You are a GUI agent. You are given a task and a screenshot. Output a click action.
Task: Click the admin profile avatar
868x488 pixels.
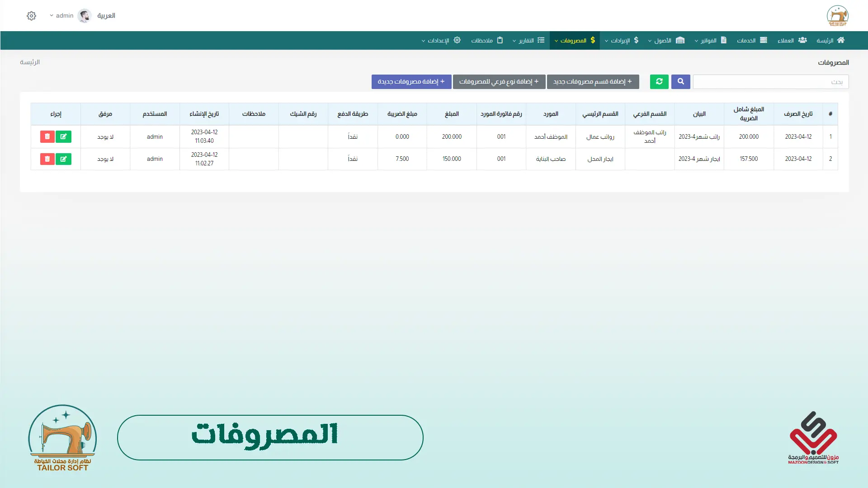(85, 16)
